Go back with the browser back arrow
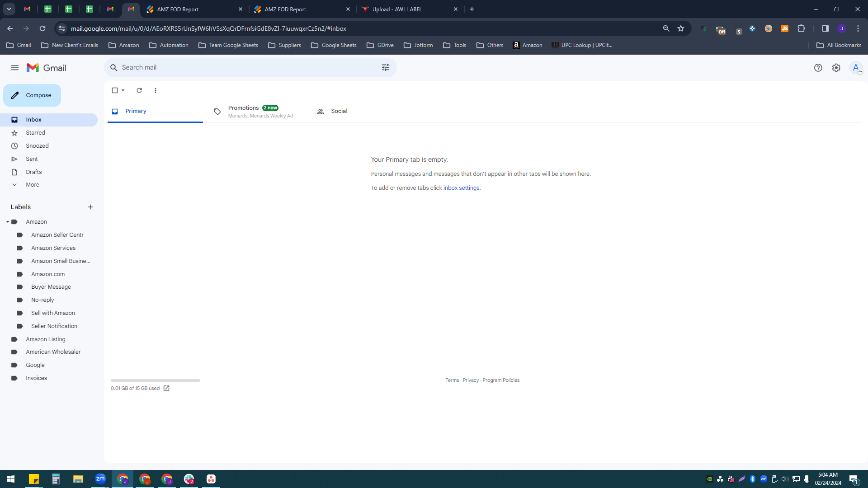 10,28
